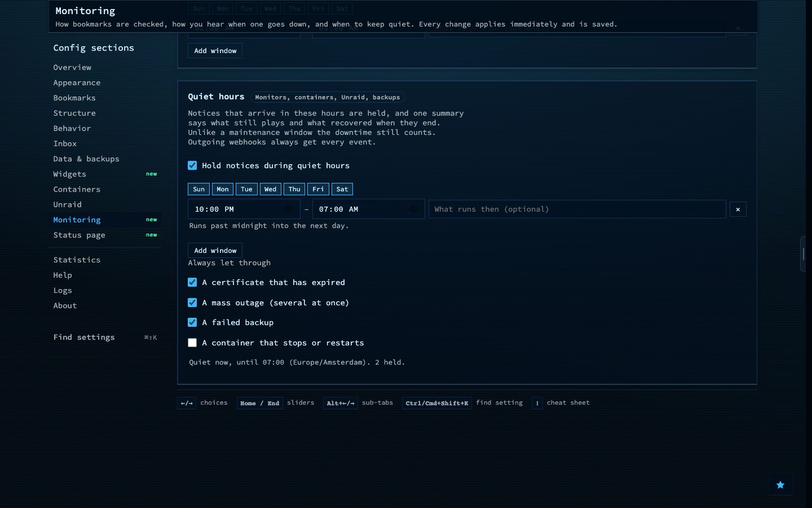The image size is (812, 508).
Task: Select Monitoring in the sidebar
Action: 105,220
